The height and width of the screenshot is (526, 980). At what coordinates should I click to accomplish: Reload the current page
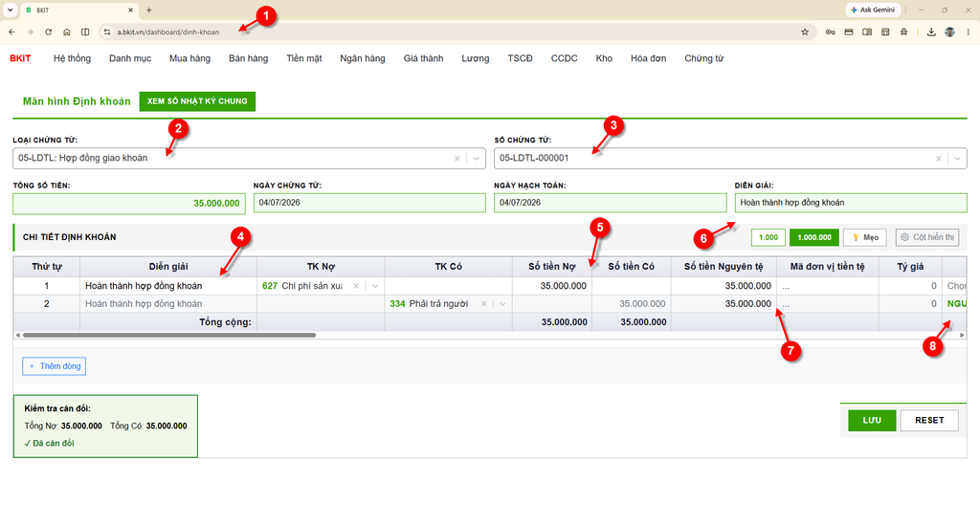coord(48,32)
